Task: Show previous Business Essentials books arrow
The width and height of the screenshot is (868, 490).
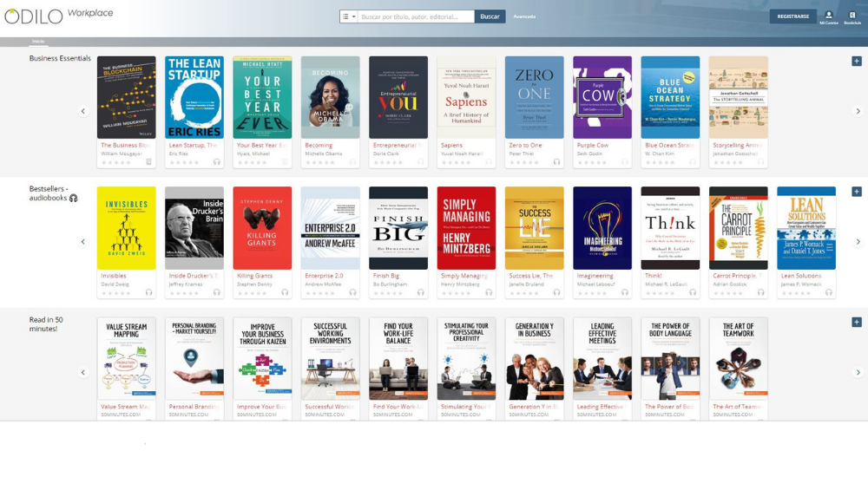Action: point(83,111)
